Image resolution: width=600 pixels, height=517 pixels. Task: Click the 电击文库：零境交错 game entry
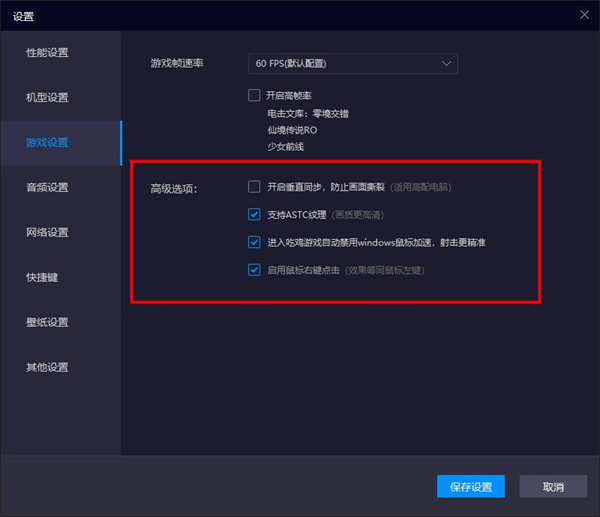301,113
